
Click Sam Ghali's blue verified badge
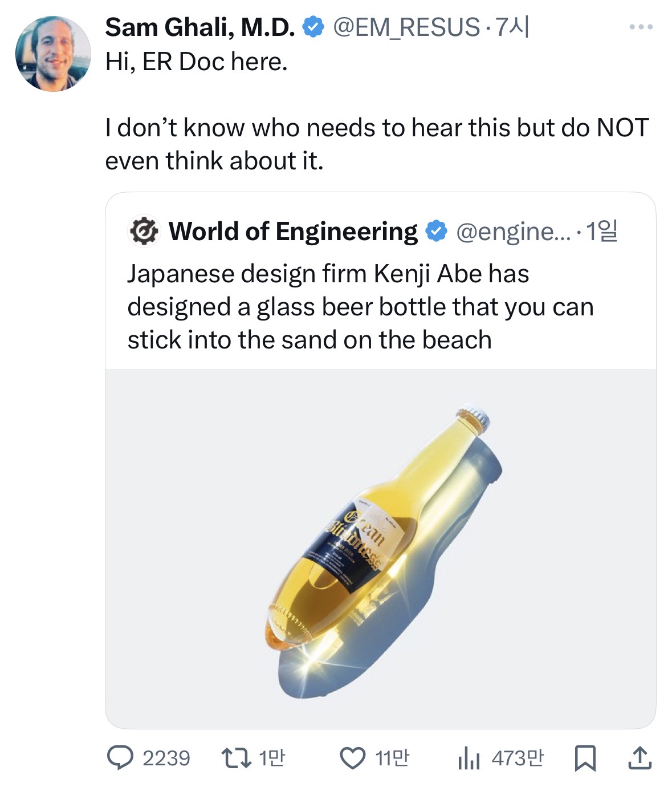tap(313, 27)
